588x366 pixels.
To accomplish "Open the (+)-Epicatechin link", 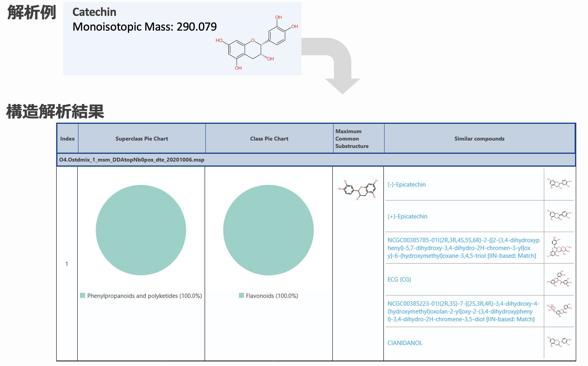I will point(407,217).
